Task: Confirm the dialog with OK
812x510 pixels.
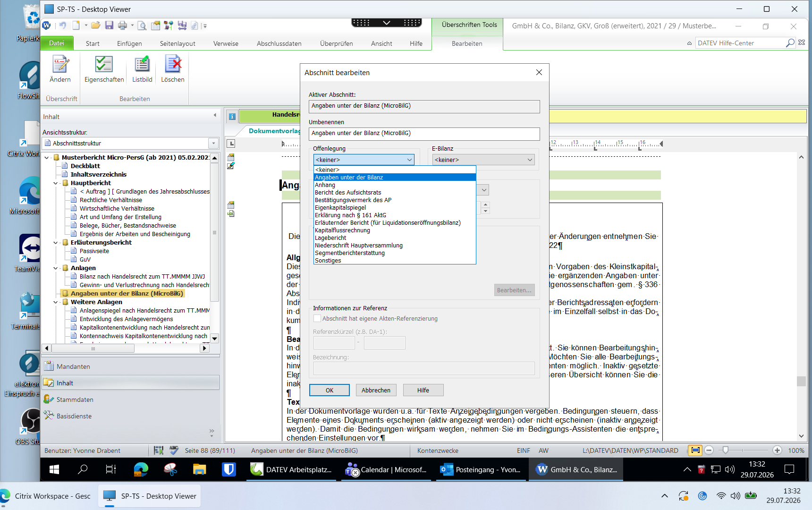Action: [x=330, y=390]
